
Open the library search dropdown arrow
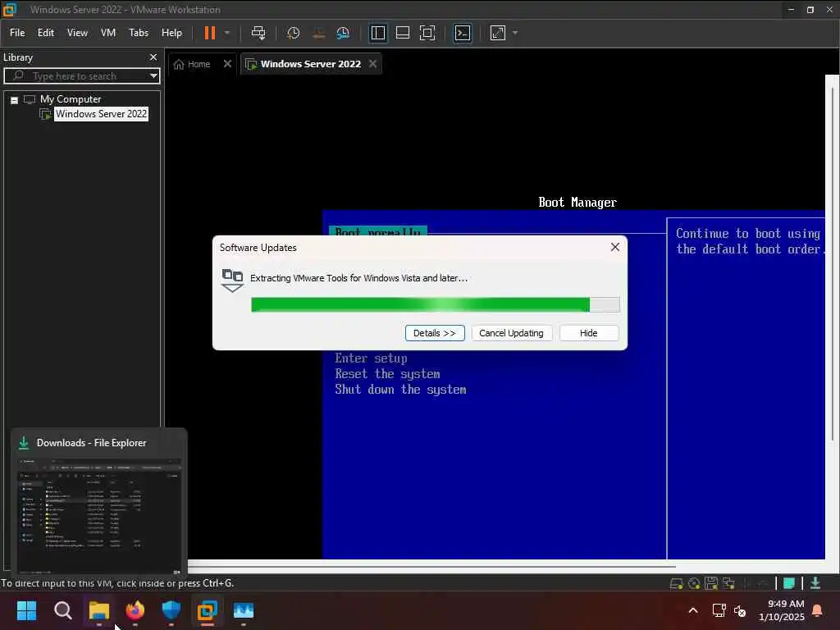tap(153, 76)
